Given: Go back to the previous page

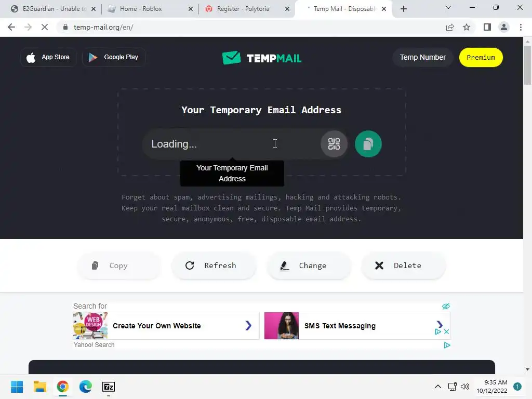Looking at the screenshot, I should click(x=11, y=27).
